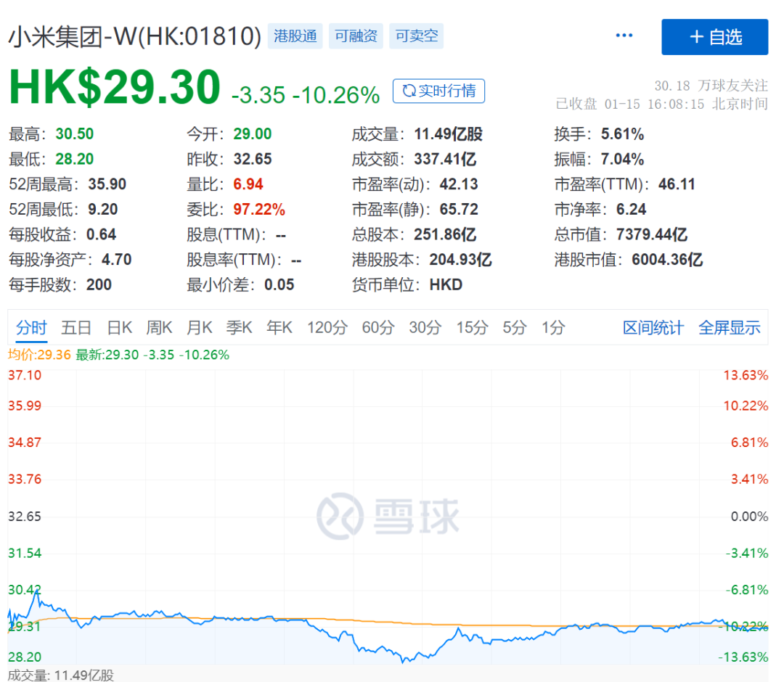Click the 市盈率(静) value 65.72

(459, 209)
